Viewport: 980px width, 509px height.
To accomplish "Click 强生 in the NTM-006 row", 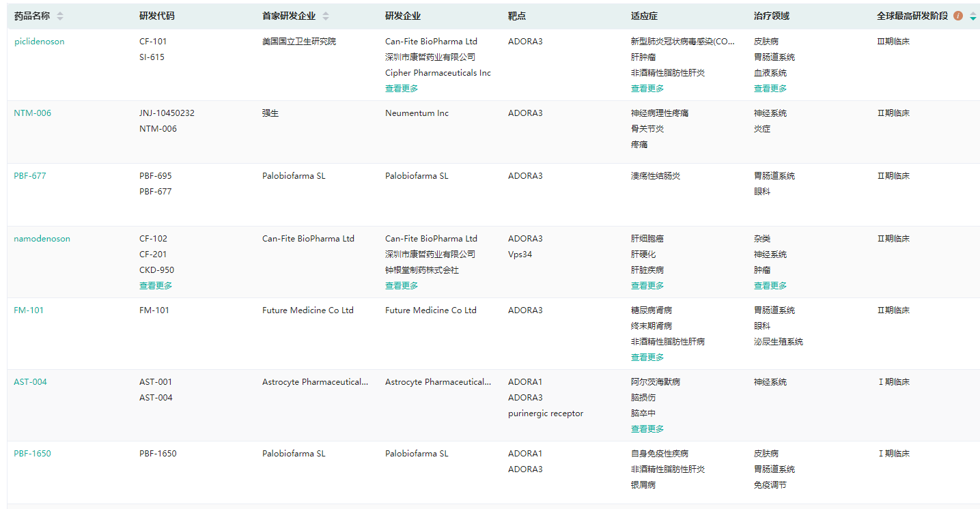I will tap(270, 113).
